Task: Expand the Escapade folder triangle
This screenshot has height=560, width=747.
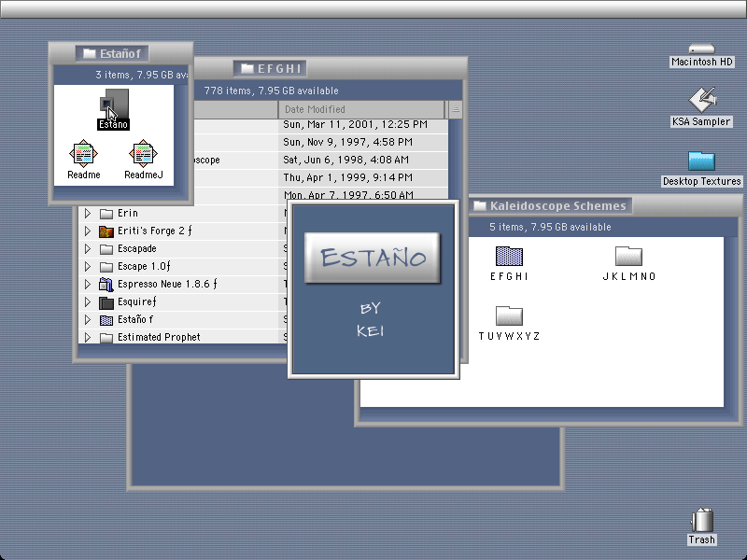Action: pos(88,249)
